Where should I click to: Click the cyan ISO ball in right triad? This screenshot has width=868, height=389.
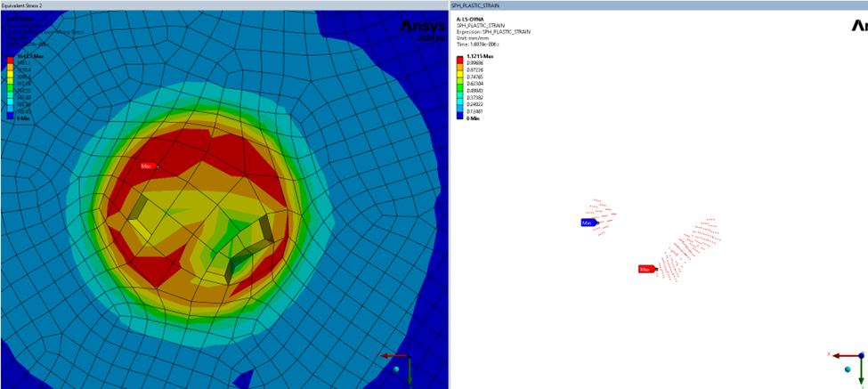tap(848, 369)
